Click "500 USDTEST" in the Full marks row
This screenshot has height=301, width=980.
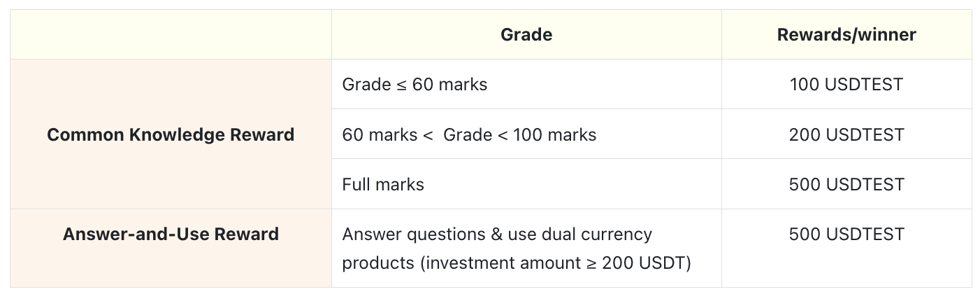click(846, 184)
